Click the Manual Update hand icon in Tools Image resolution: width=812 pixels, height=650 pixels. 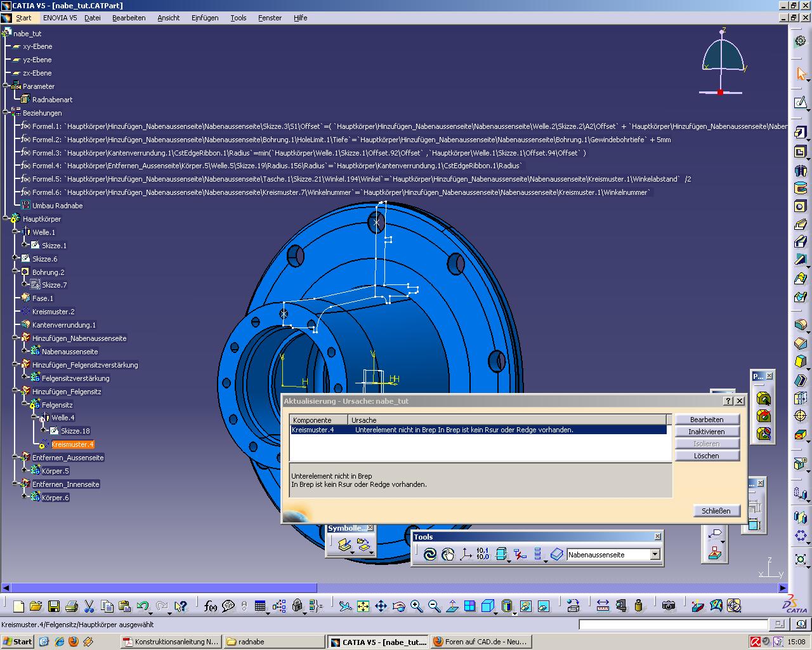[x=448, y=555]
